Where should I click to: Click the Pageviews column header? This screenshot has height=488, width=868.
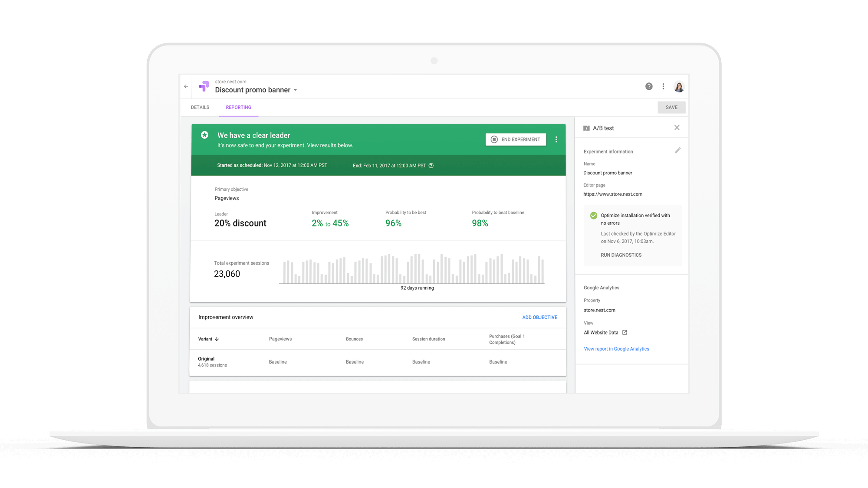pos(280,339)
